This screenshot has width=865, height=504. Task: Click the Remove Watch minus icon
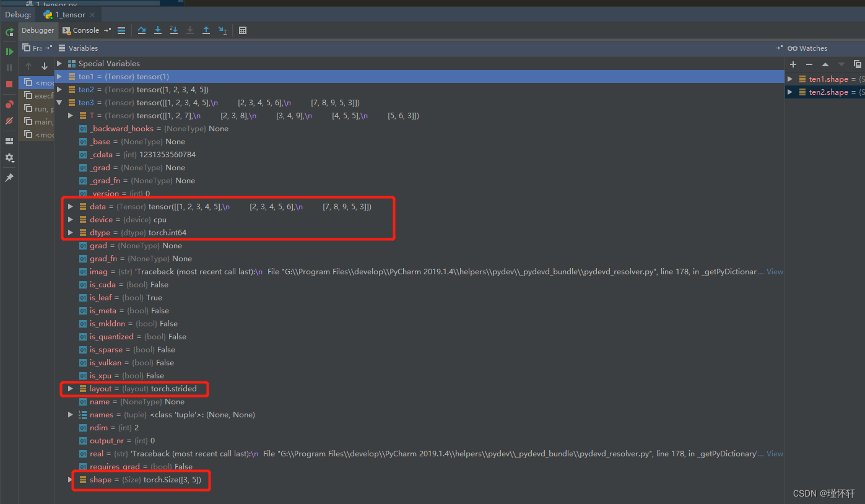[809, 64]
